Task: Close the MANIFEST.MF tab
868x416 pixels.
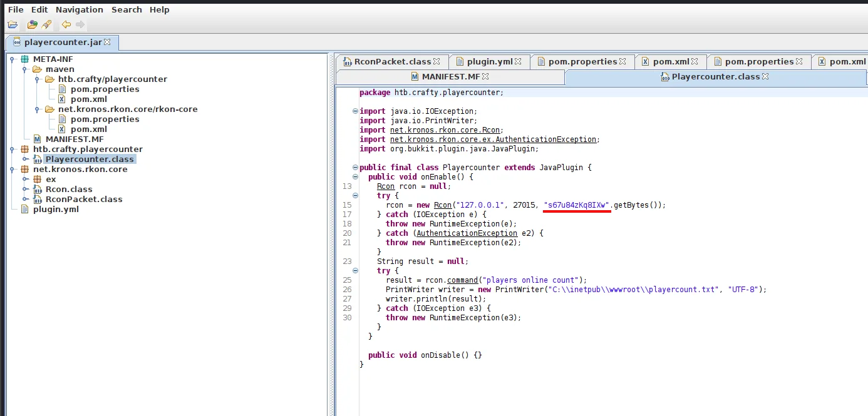Action: point(485,76)
